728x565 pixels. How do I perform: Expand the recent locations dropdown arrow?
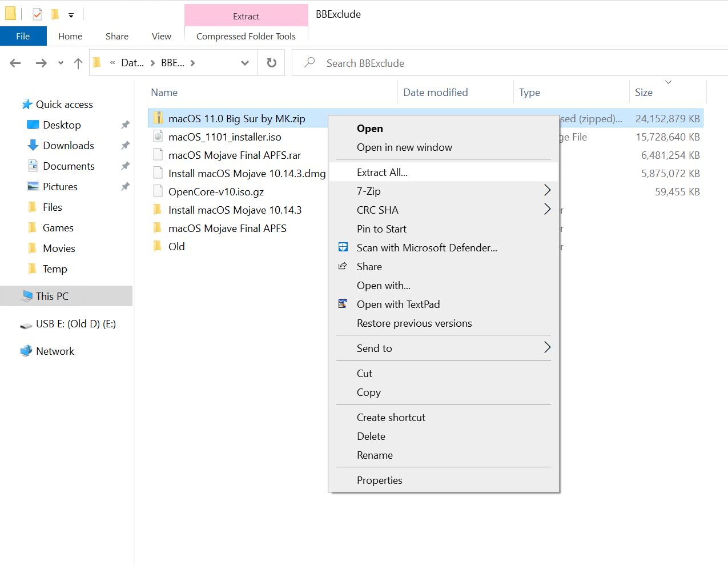61,63
